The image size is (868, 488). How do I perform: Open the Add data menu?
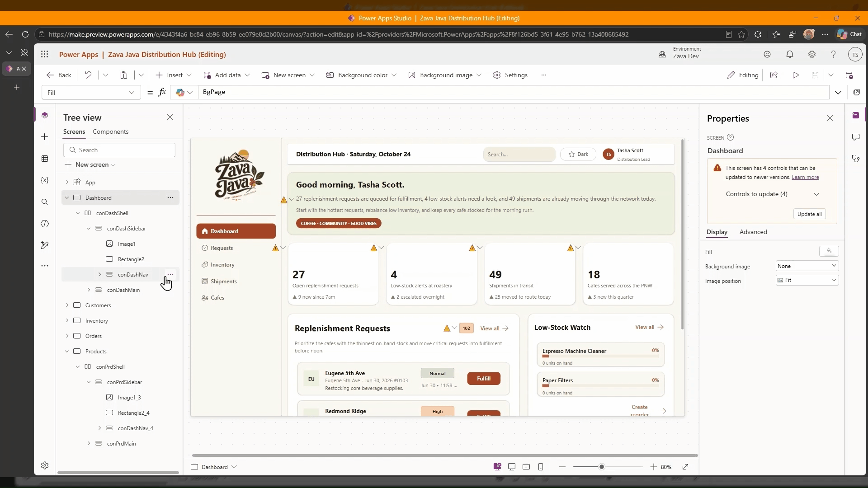click(x=226, y=75)
